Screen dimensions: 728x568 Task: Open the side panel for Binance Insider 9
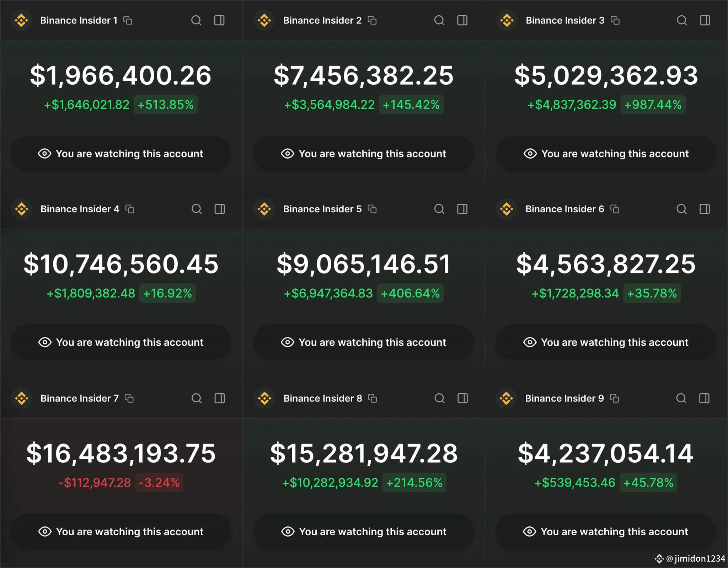pos(704,398)
